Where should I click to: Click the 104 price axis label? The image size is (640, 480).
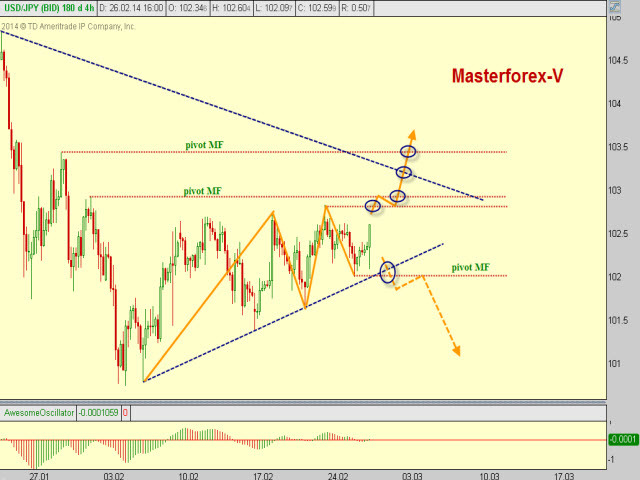pyautogui.click(x=615, y=104)
